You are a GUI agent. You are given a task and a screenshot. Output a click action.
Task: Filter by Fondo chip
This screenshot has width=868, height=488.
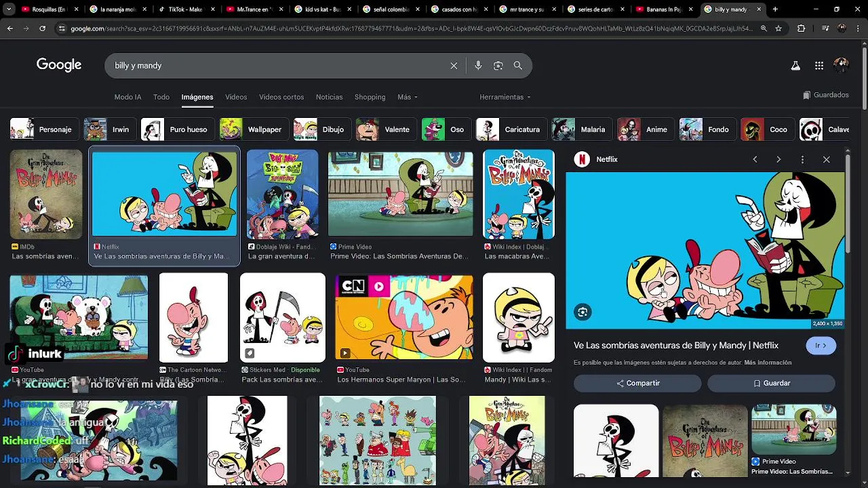tap(707, 129)
